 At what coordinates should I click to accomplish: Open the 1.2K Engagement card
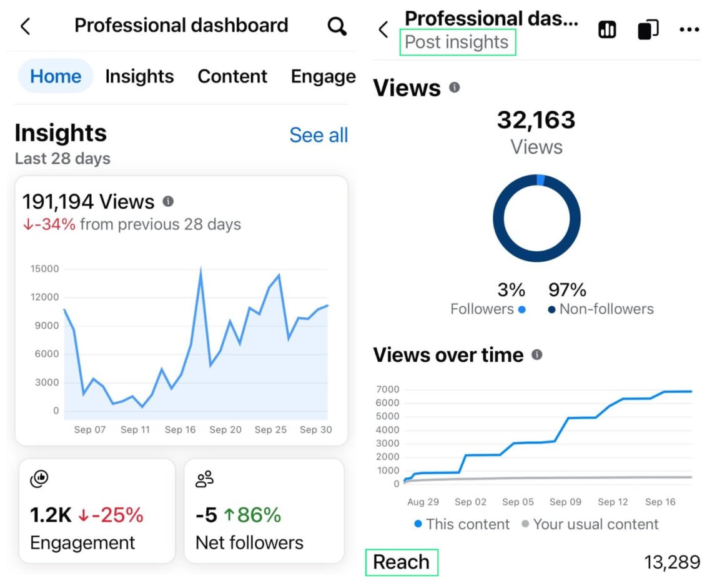(97, 511)
